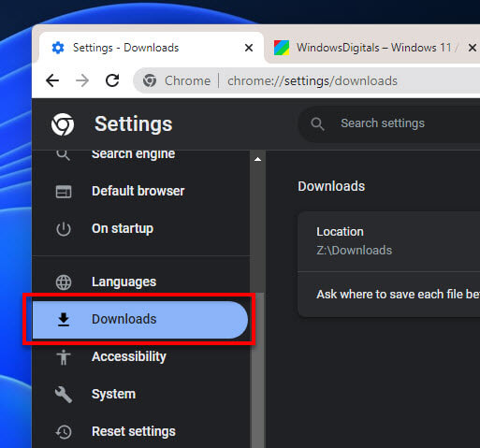Click the Chrome logo beside Settings title
Screen dimensions: 480x448
63,124
